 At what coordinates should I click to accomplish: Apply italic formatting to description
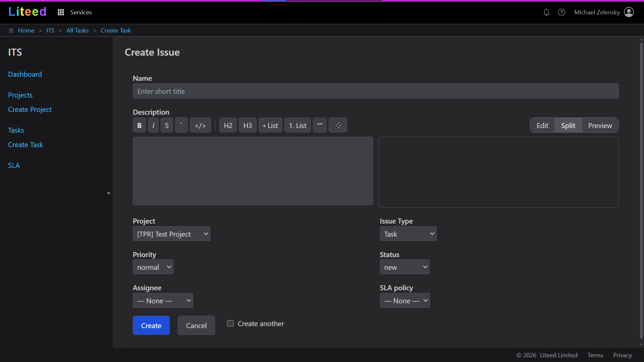coord(153,125)
